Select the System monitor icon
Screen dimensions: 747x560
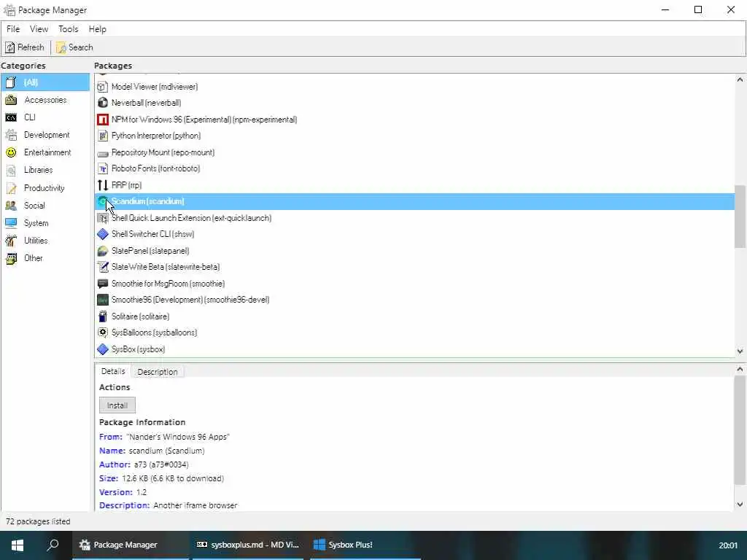point(11,223)
